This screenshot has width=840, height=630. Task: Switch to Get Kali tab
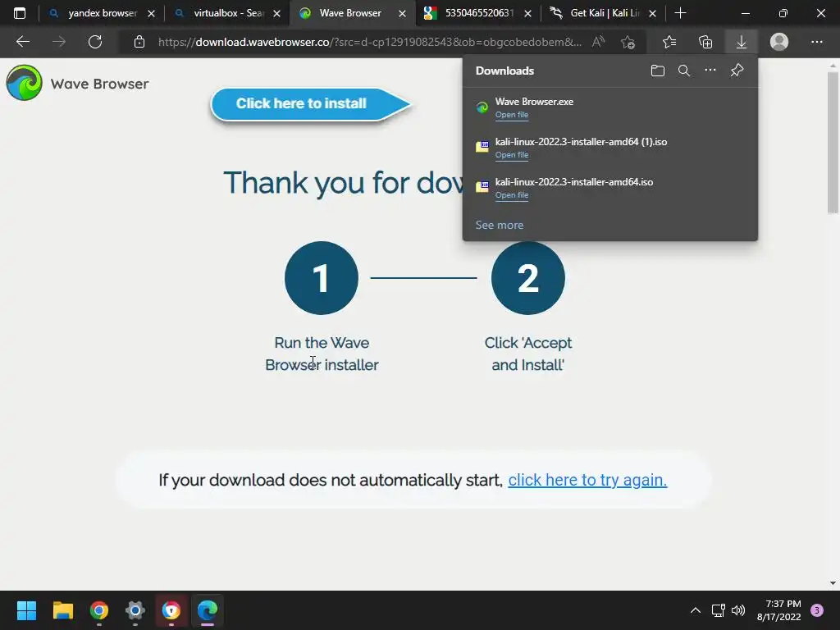click(603, 13)
